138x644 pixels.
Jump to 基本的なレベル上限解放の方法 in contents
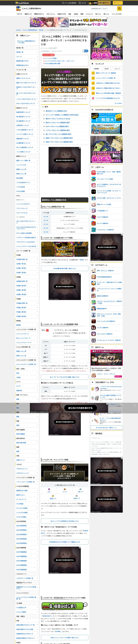click(x=56, y=111)
